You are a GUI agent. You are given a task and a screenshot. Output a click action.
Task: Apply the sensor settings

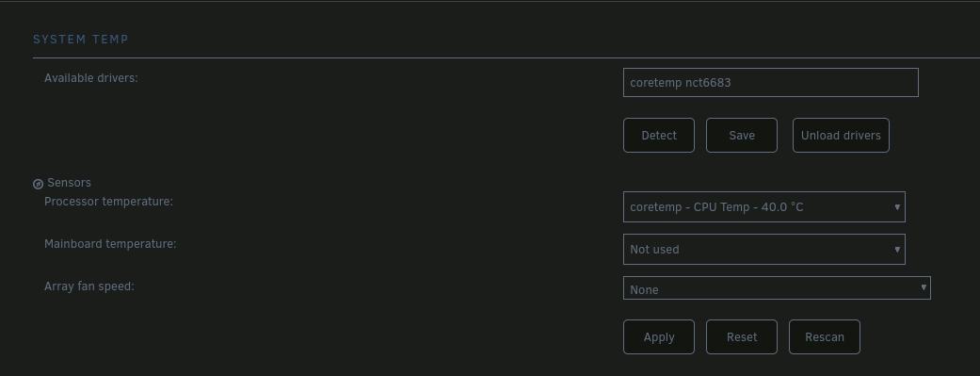pyautogui.click(x=659, y=337)
